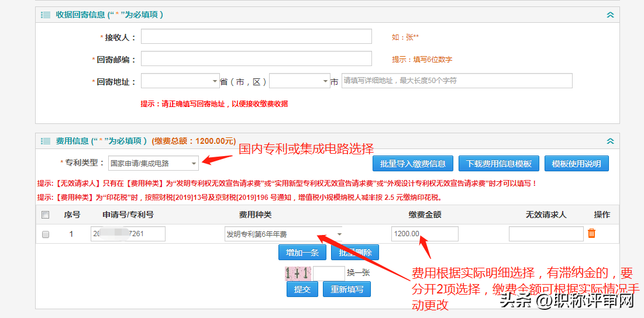644x318 pixels.
Task: Open the province dropdown for 回寄地址
Action: [x=180, y=81]
